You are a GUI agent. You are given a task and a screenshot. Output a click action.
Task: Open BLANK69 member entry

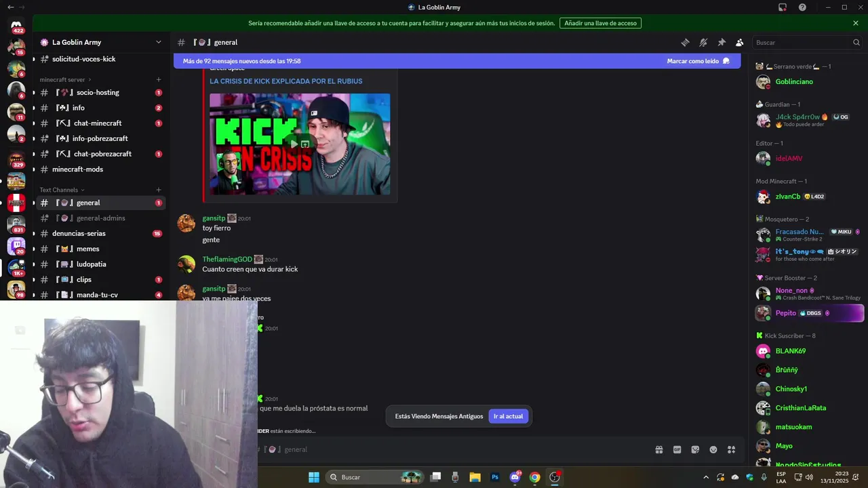coord(809,351)
